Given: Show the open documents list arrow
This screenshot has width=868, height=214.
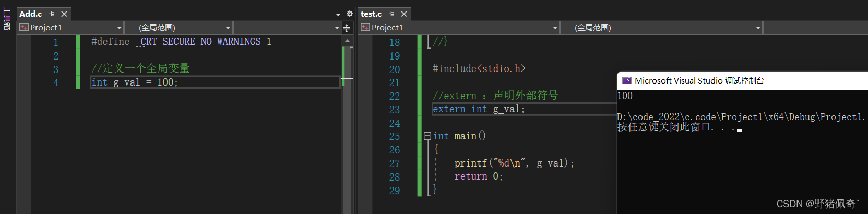Looking at the screenshot, I should [338, 15].
